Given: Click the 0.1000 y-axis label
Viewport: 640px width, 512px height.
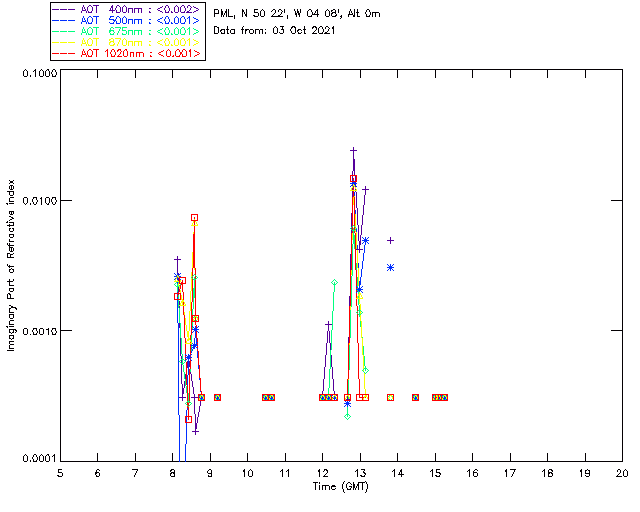Looking at the screenshot, I should tap(40, 73).
